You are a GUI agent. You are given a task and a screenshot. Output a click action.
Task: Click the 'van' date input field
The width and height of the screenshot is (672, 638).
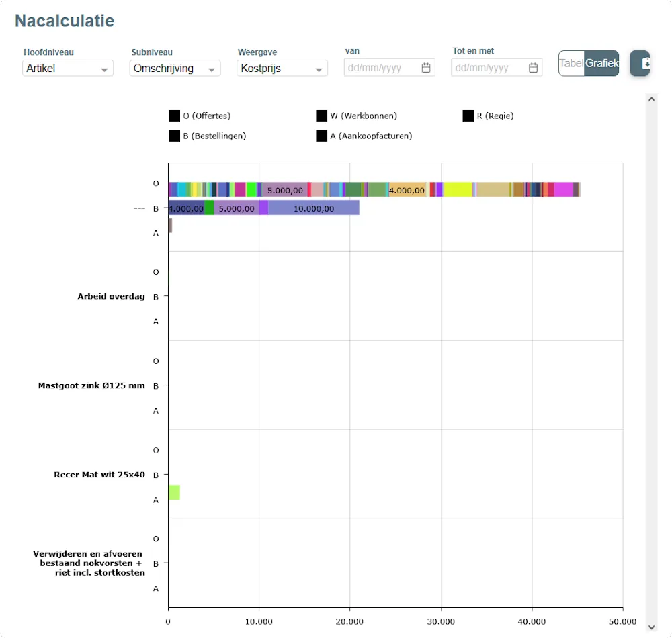pos(389,68)
